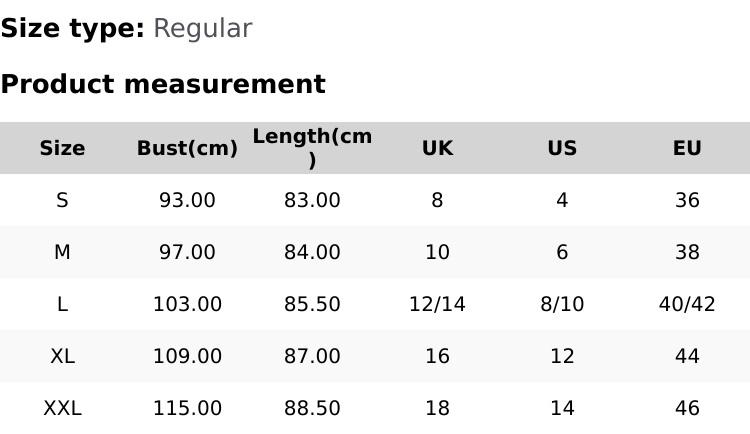The width and height of the screenshot is (750, 434).
Task: Click the 85.50 length value
Action: coord(312,304)
